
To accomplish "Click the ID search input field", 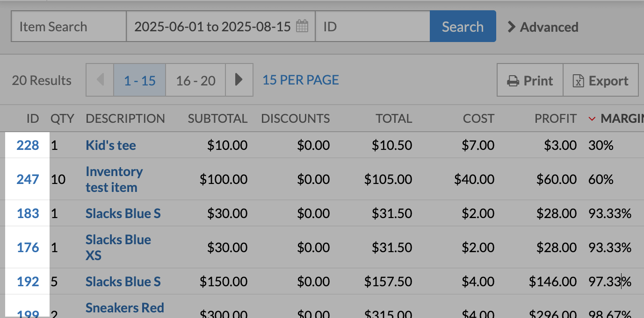I will coord(372,27).
